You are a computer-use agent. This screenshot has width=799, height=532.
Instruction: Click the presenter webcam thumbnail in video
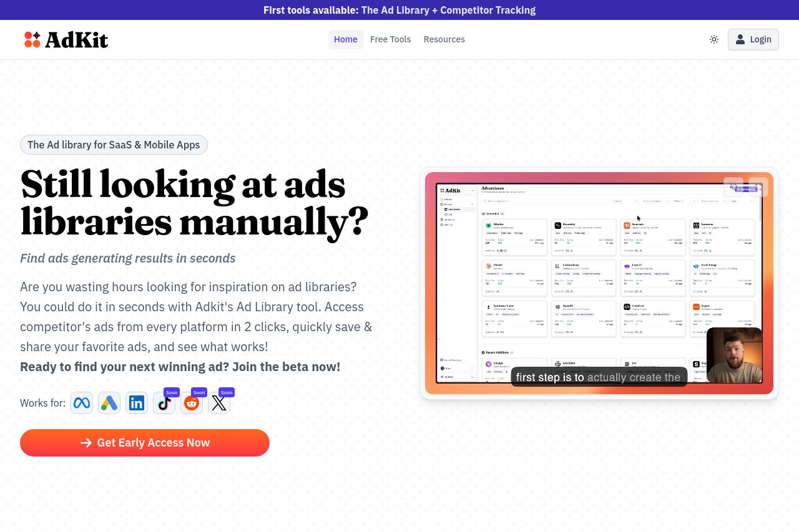click(x=734, y=355)
